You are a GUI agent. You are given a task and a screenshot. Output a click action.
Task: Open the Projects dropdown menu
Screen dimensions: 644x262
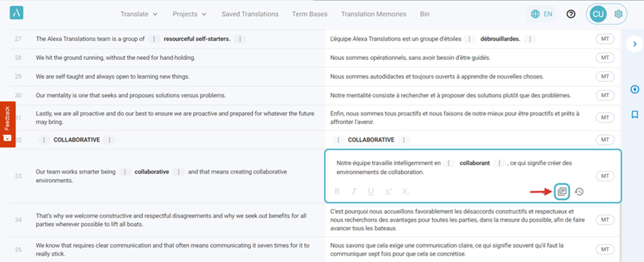pos(190,14)
